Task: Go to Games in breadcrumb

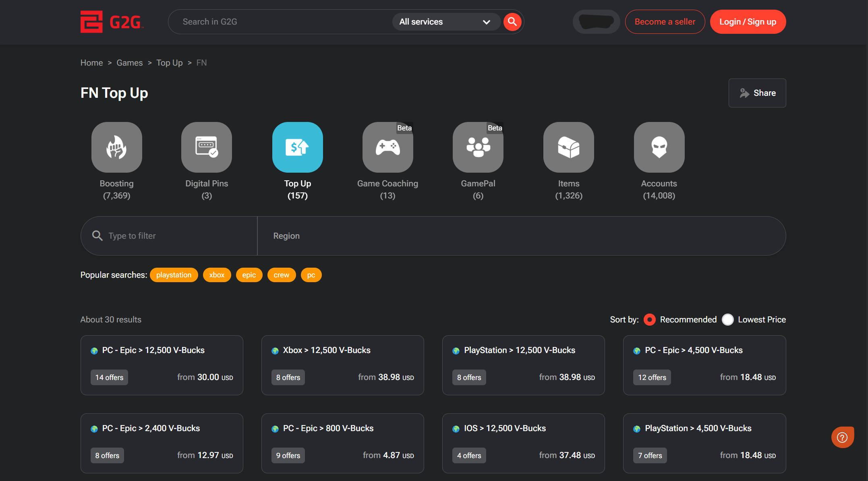Action: pyautogui.click(x=130, y=63)
